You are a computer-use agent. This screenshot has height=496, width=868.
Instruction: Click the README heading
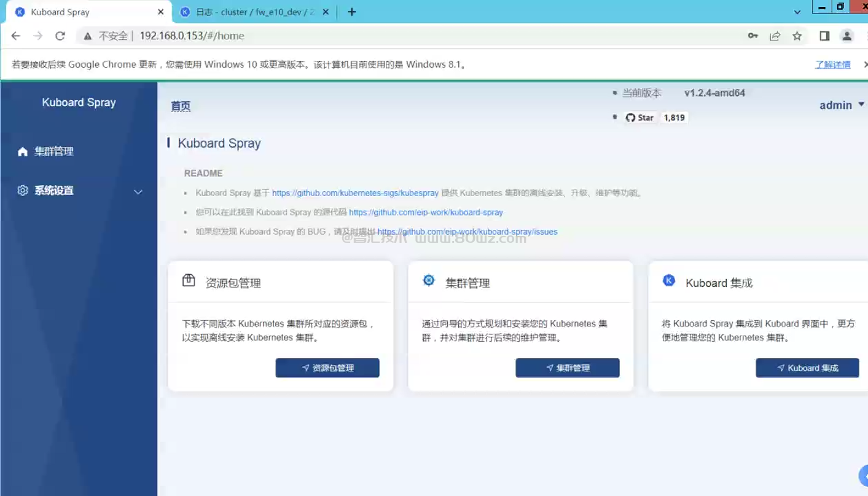pos(203,173)
